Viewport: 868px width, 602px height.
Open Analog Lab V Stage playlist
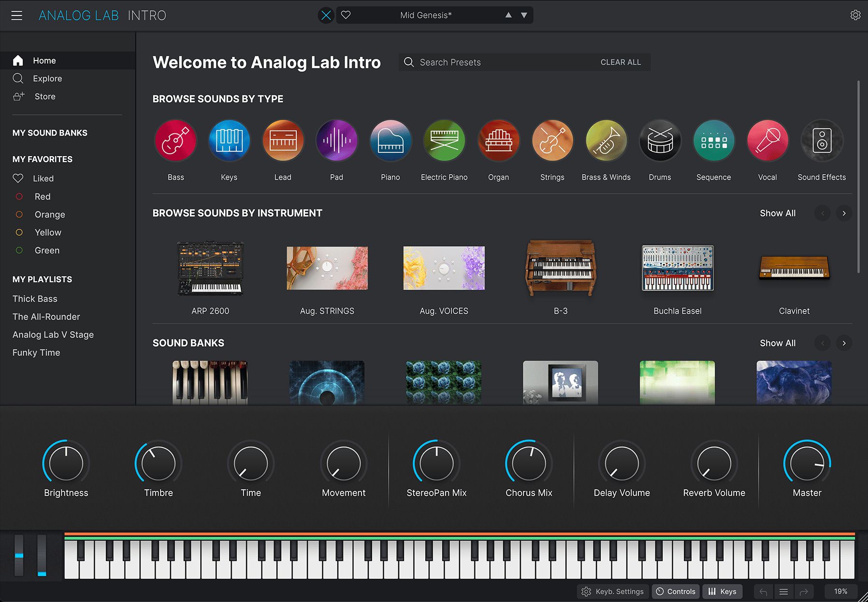(53, 335)
